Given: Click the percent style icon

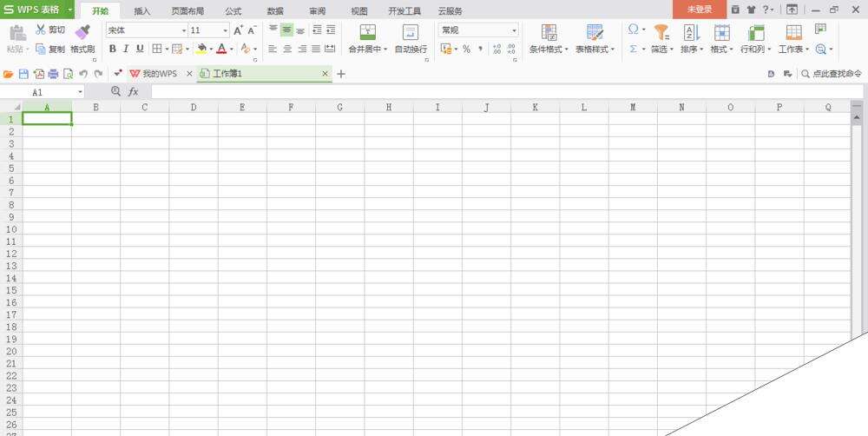Looking at the screenshot, I should click(x=467, y=49).
